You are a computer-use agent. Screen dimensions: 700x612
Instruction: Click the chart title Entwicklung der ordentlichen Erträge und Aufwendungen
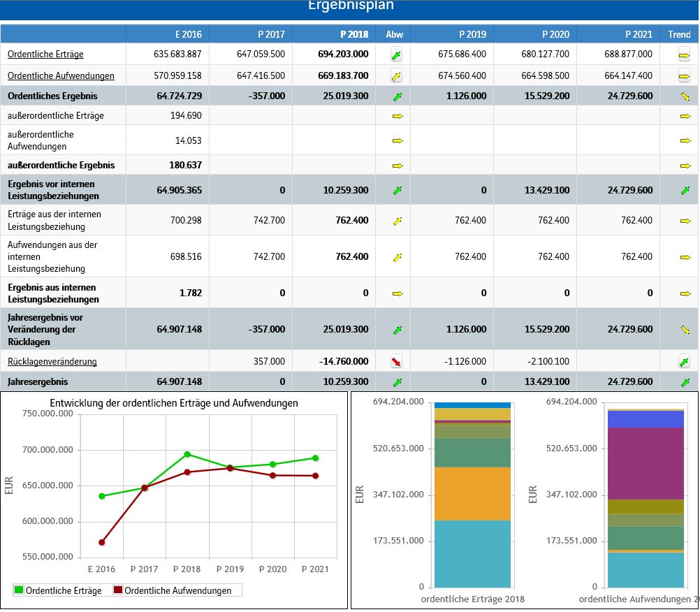174,403
